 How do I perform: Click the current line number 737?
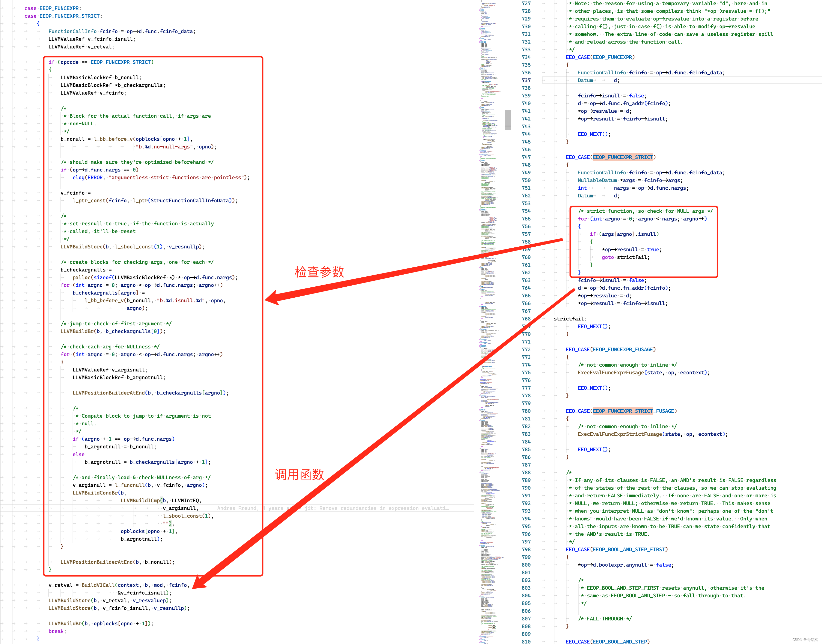(x=526, y=80)
